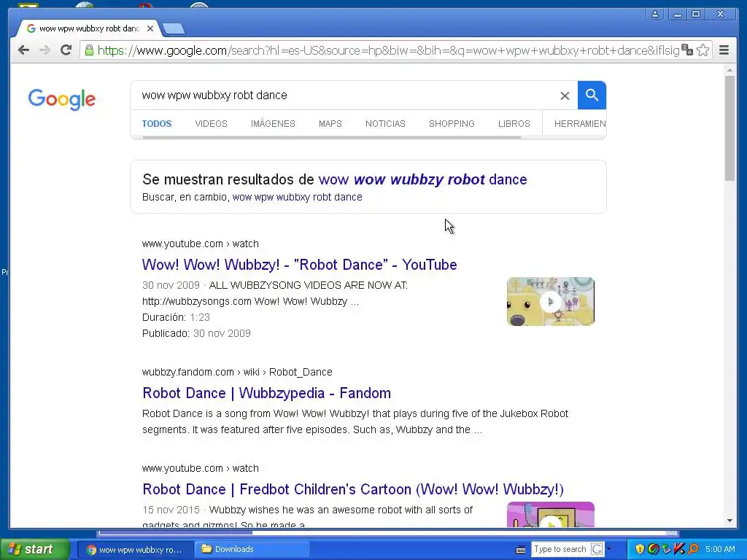Viewport: 747px width, 560px height.
Task: Expand the desktop search bar dropdown arrow
Action: [608, 549]
